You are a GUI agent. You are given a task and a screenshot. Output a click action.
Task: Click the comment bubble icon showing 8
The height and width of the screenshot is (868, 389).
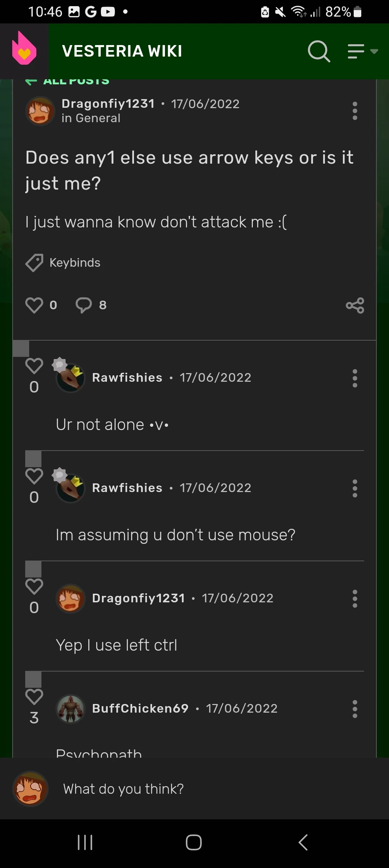84,305
